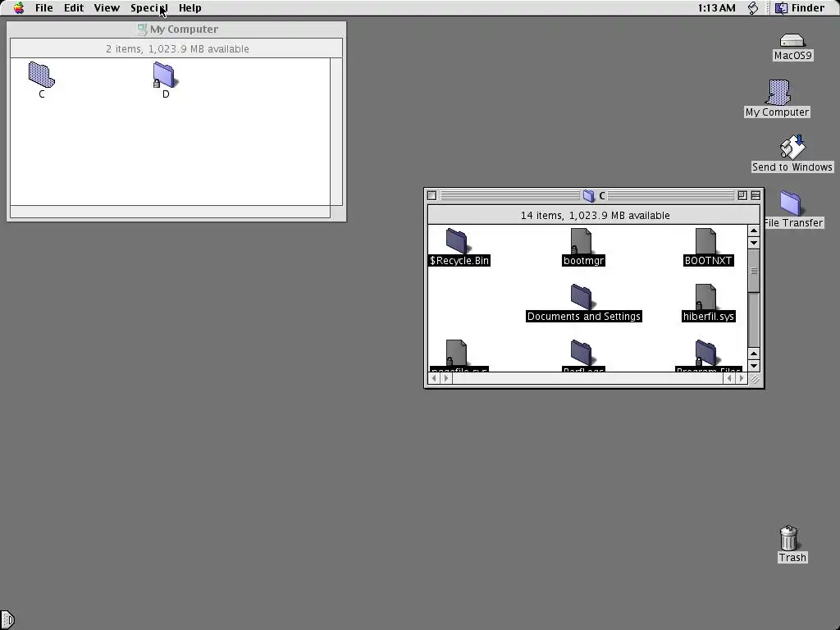Click the C window status info header
Screen dimensions: 840x630
(x=594, y=216)
